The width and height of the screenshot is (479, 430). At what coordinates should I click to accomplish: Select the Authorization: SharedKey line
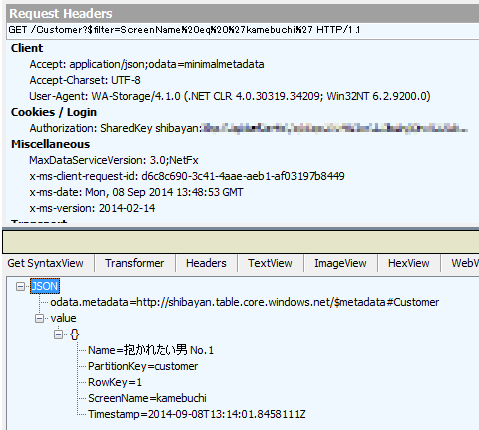[248, 128]
